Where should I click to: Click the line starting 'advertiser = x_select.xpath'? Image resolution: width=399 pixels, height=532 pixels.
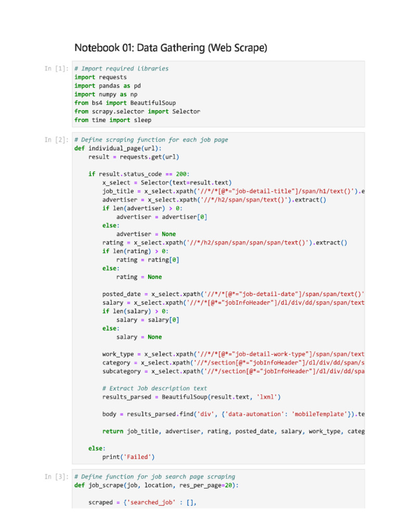(214, 199)
